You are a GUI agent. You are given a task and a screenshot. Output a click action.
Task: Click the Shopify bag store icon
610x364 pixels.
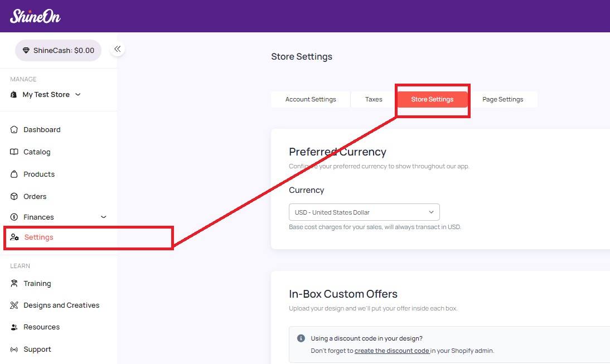point(13,95)
